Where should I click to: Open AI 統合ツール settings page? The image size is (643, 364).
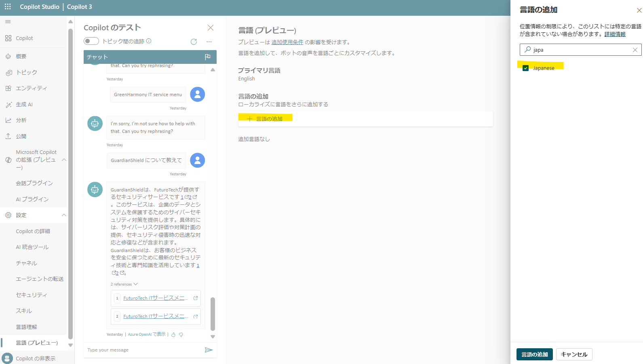point(32,247)
